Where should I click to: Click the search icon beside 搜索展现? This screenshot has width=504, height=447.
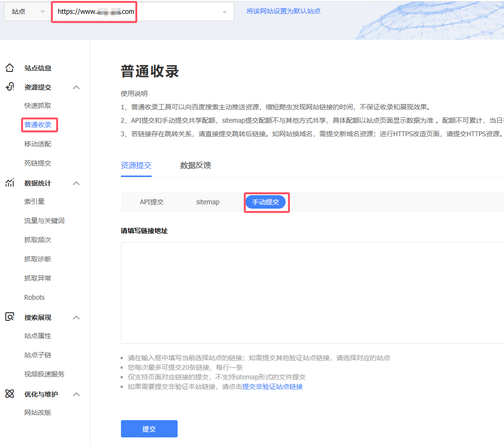pos(10,317)
